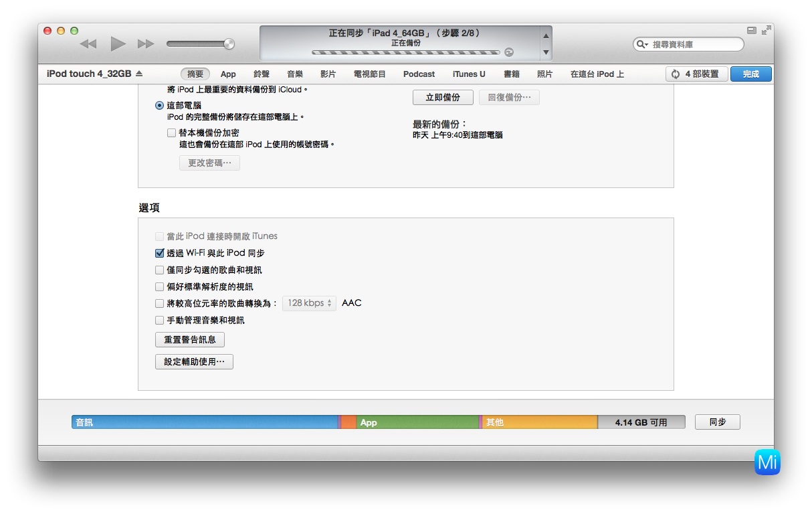Viewport: 812px width, 514px height.
Task: Cancel the sync via the progress bar icon
Action: tap(509, 52)
